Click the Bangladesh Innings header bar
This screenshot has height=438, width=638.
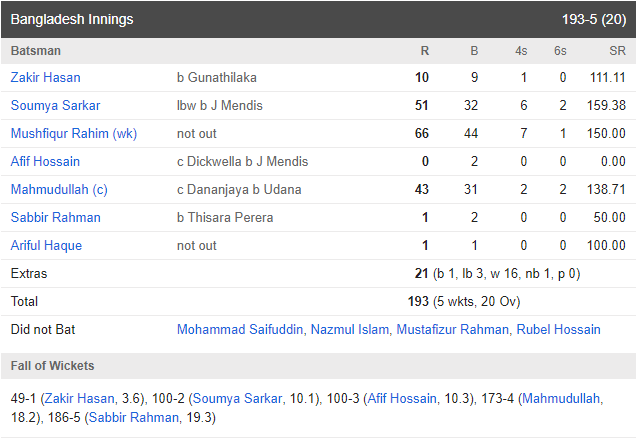(x=319, y=20)
